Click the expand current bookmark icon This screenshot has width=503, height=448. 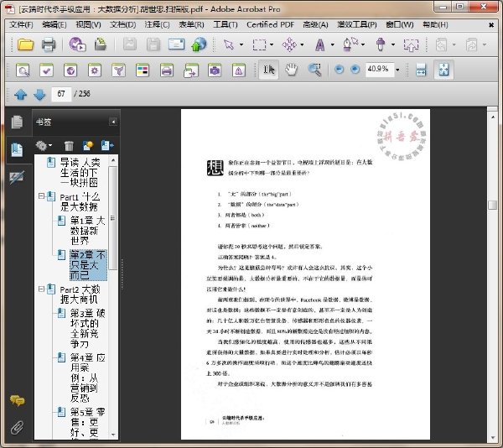pyautogui.click(x=107, y=146)
